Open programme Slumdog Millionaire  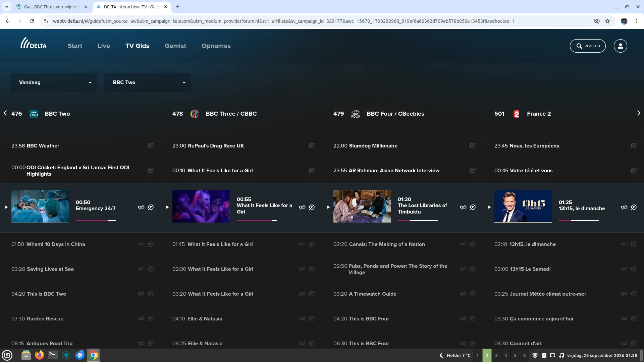(373, 146)
